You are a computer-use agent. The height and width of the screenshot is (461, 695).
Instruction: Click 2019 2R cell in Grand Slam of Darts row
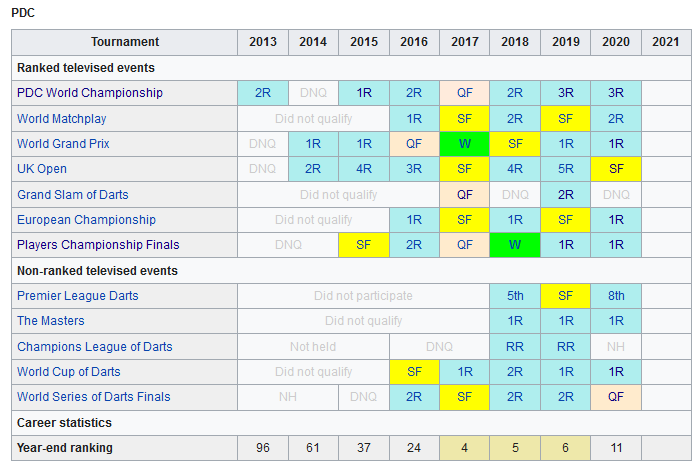[566, 195]
